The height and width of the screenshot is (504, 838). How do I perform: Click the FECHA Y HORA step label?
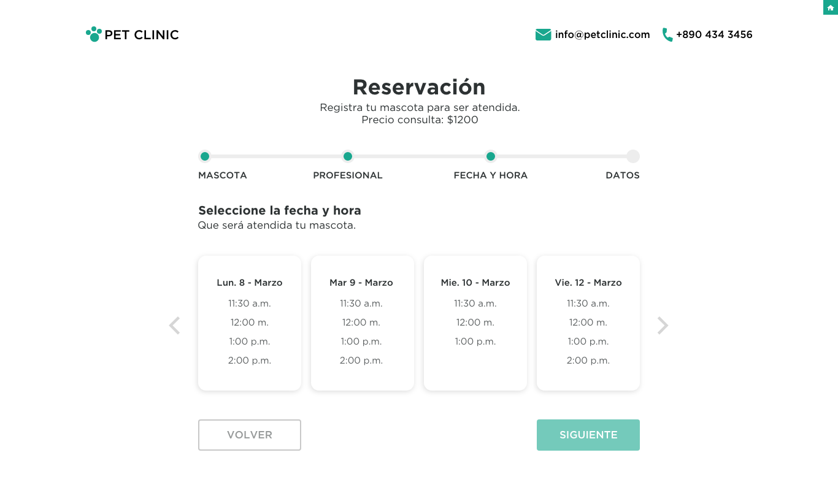[491, 175]
